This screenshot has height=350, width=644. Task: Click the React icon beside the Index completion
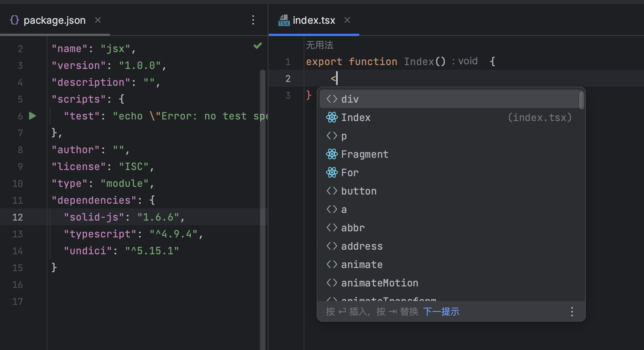[332, 118]
